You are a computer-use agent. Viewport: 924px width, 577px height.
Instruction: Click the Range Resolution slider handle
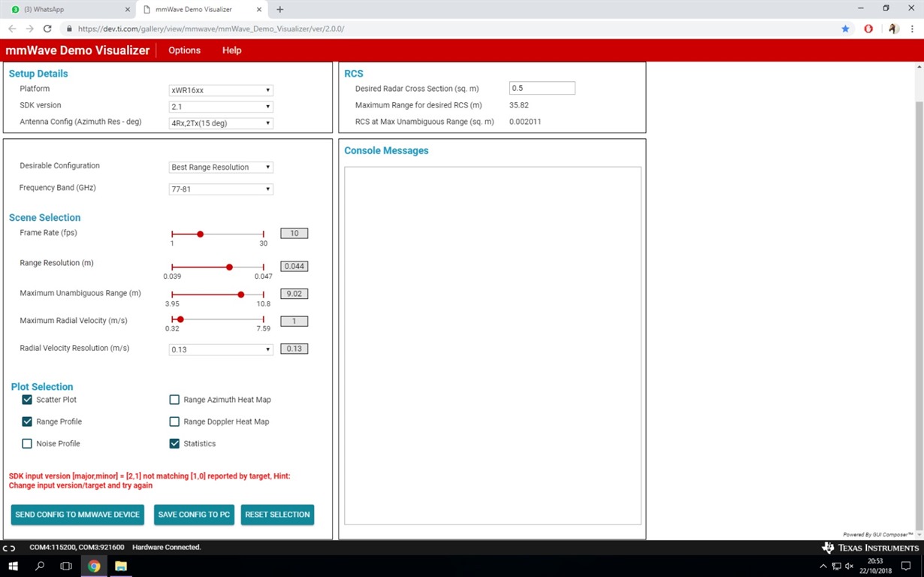(229, 267)
